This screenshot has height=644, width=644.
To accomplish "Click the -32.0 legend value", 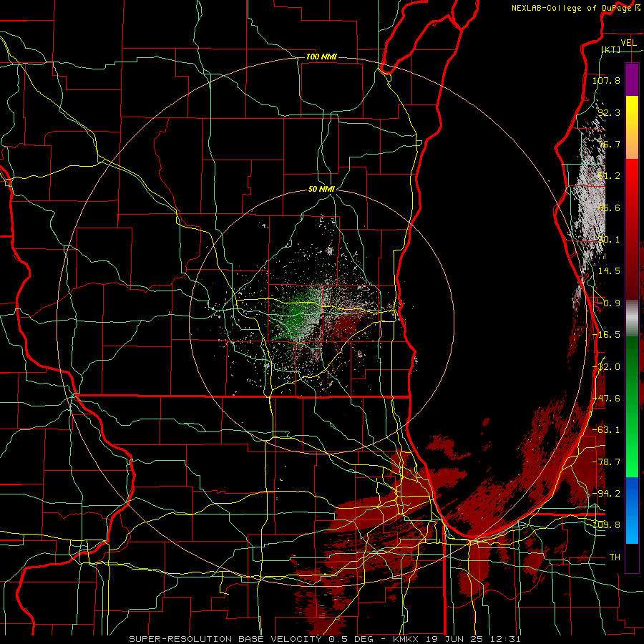I will [606, 367].
